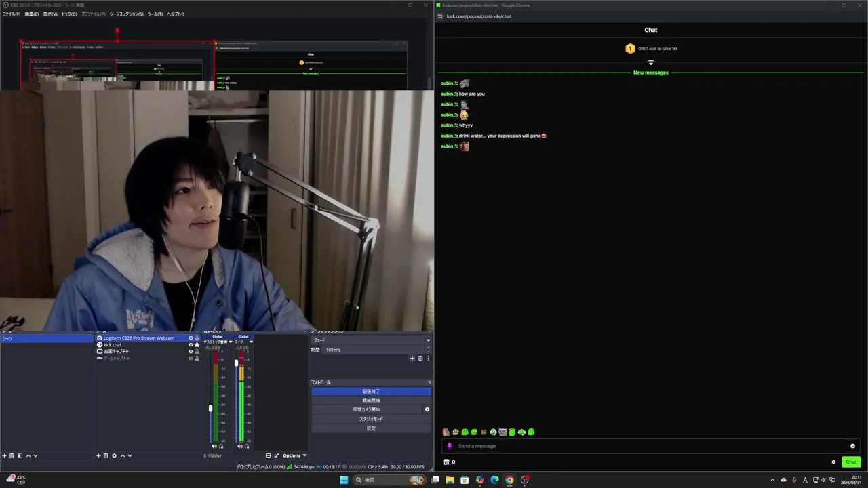868x488 pixels.
Task: Mute the マイク speaker icon
Action: 240,446
